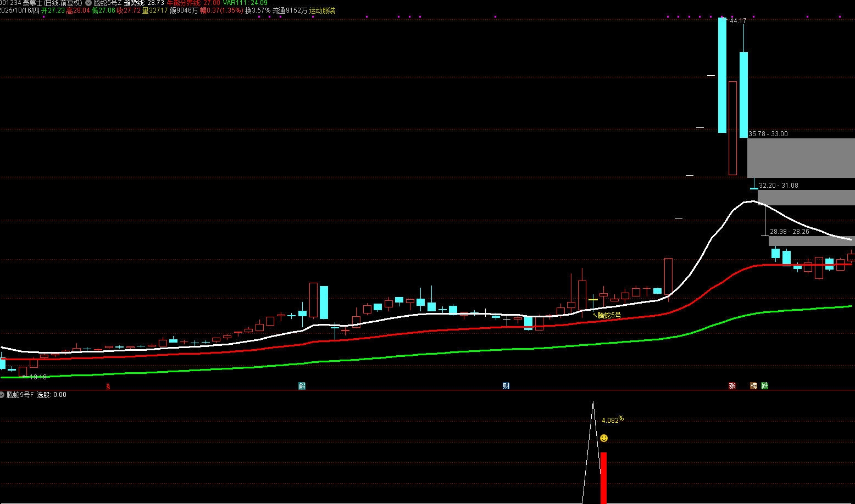
Task: Click the VAR111: 24.09 indicator value
Action: [245, 3]
